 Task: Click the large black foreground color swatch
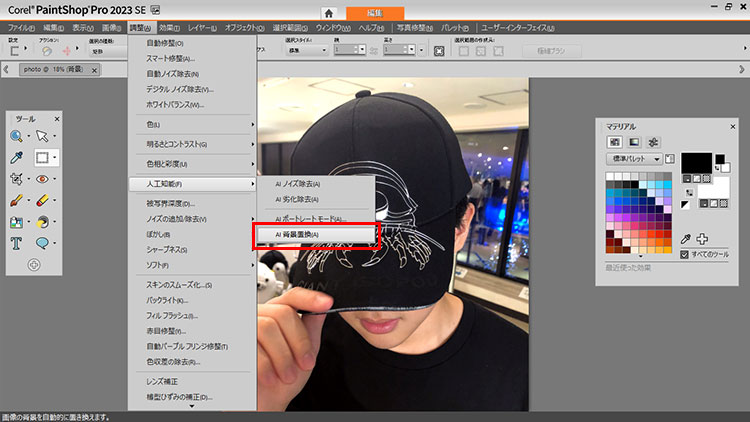(695, 162)
